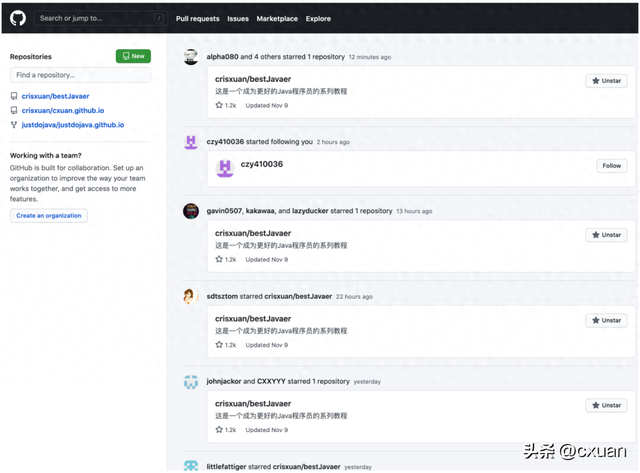The width and height of the screenshot is (640, 473).
Task: Open bestJavaer title in alpha080's card
Action: coord(253,79)
